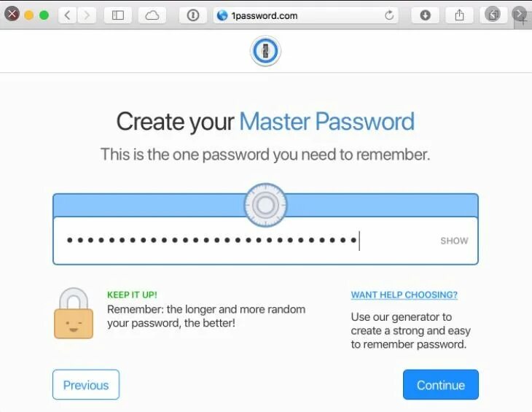Click the share sheet icon
The width and height of the screenshot is (532, 412).
coord(459,15)
